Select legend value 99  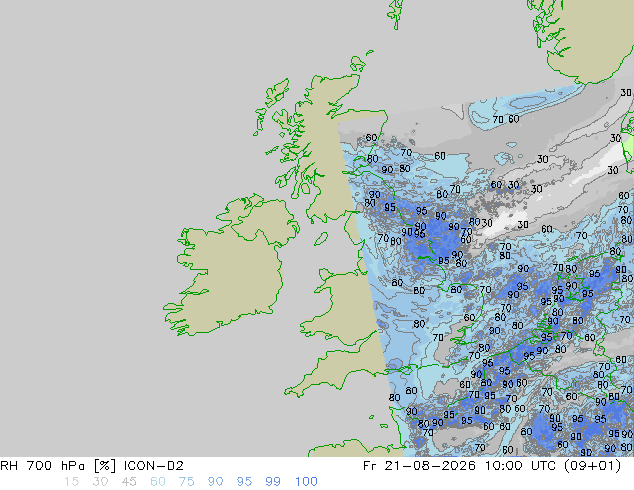[x=273, y=482]
